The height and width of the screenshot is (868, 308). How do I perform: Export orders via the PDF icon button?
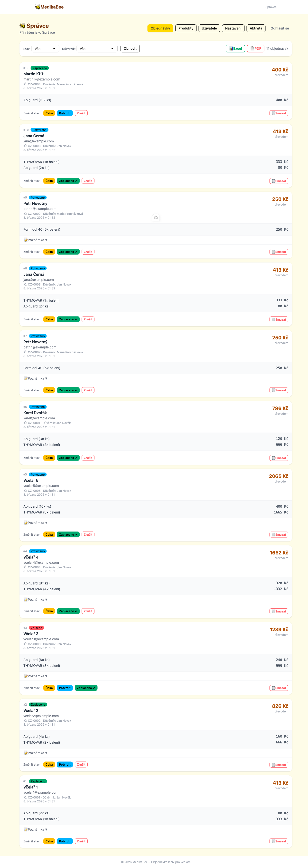point(255,49)
